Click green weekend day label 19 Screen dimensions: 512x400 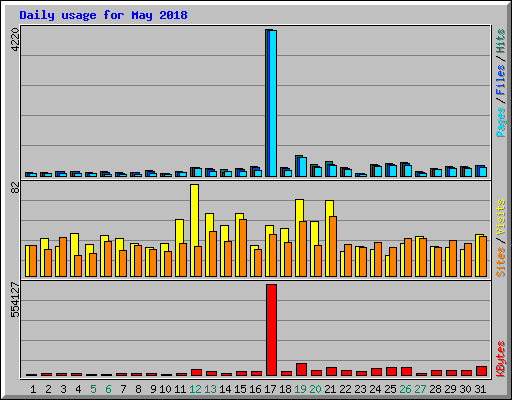click(300, 389)
